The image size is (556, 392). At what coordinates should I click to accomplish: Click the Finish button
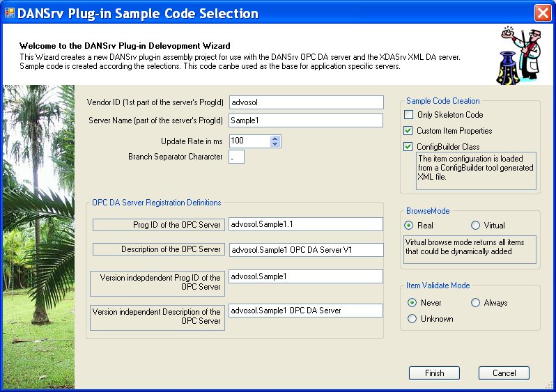point(434,373)
